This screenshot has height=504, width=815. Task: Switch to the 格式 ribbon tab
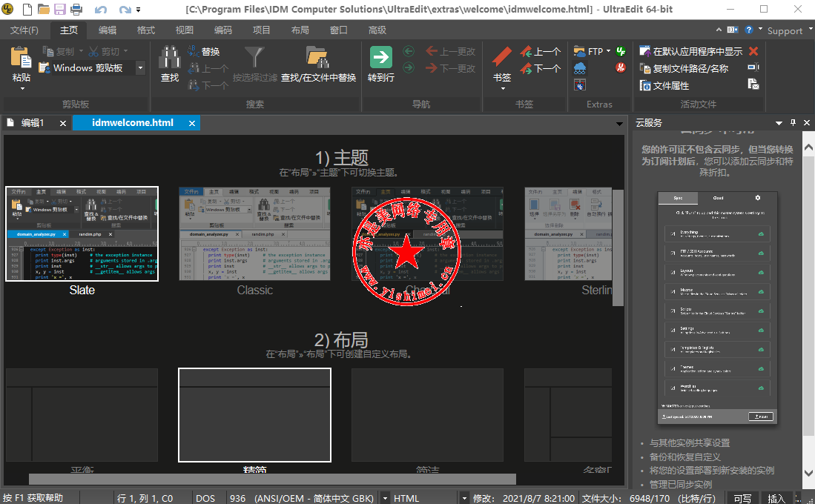[x=146, y=30]
